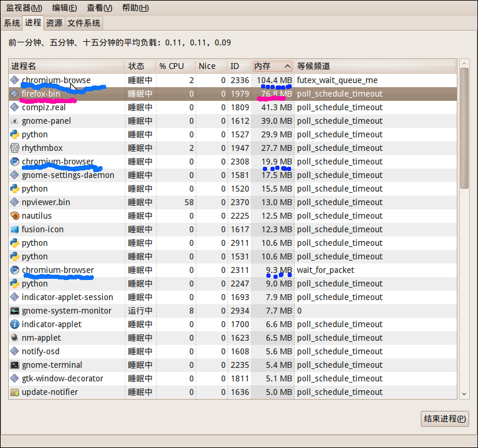This screenshot has width=478, height=448.
Task: Click the Python icon for PID 2247
Action: click(x=14, y=284)
